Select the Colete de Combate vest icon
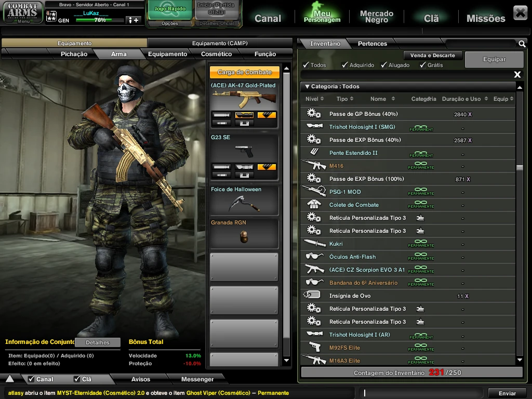Image resolution: width=532 pixels, height=399 pixels. pyautogui.click(x=313, y=205)
